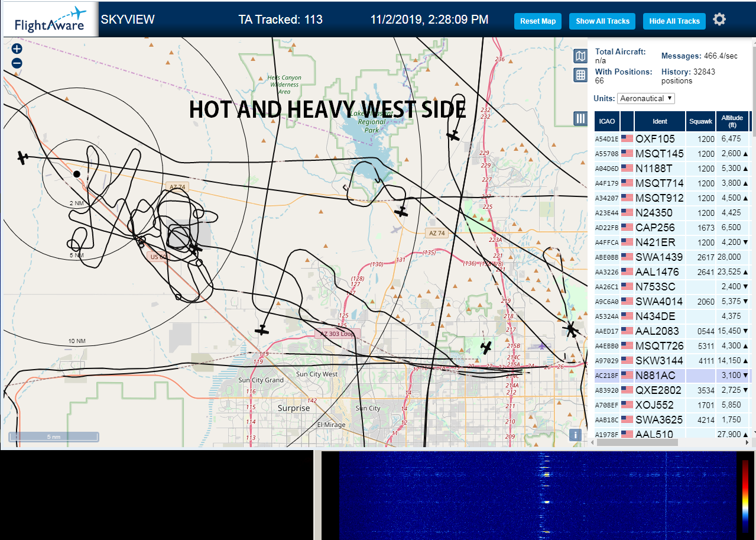756x540 pixels.
Task: Click the TA Tracked: 113 counter
Action: (280, 20)
